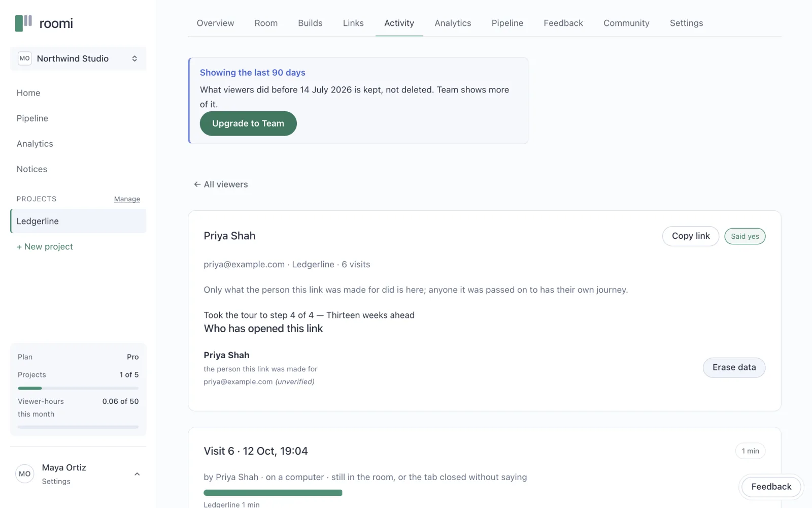Open the Settings tab
The height and width of the screenshot is (508, 812).
(x=686, y=23)
